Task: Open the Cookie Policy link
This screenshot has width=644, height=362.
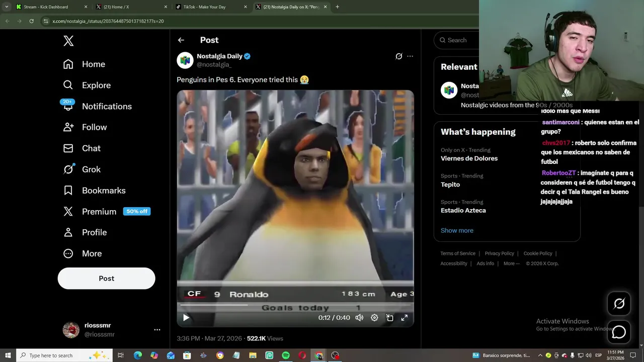Action: [x=538, y=253]
